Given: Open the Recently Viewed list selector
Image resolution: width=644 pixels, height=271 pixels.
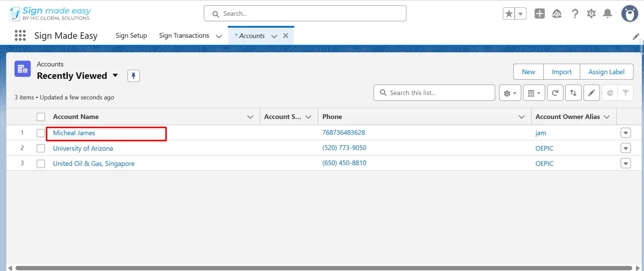Looking at the screenshot, I should [115, 76].
